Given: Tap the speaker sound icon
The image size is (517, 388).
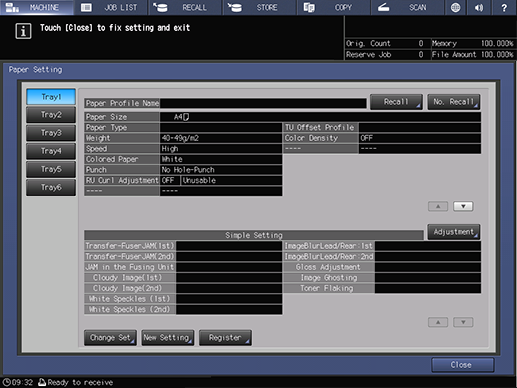Looking at the screenshot, I should [x=479, y=7].
